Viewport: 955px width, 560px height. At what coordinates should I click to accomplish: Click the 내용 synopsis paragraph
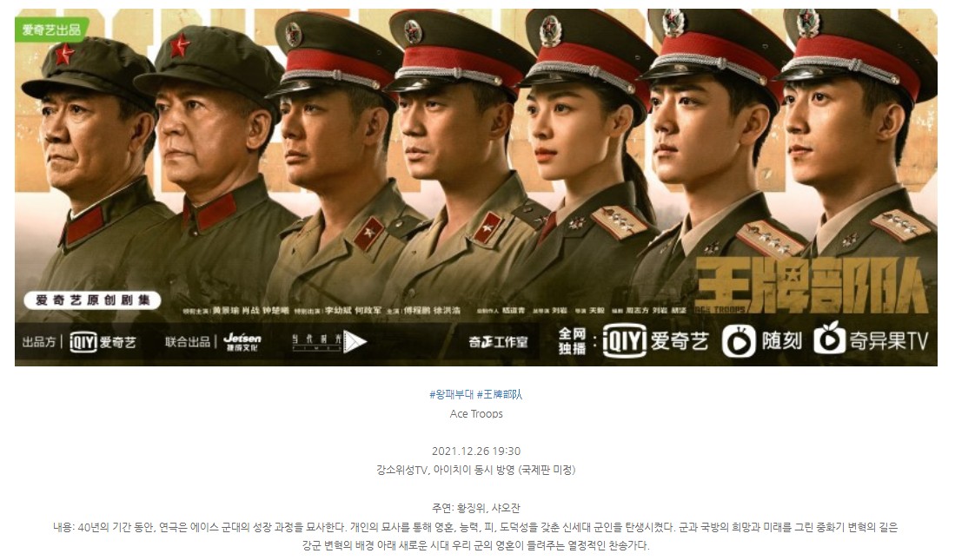click(x=475, y=536)
